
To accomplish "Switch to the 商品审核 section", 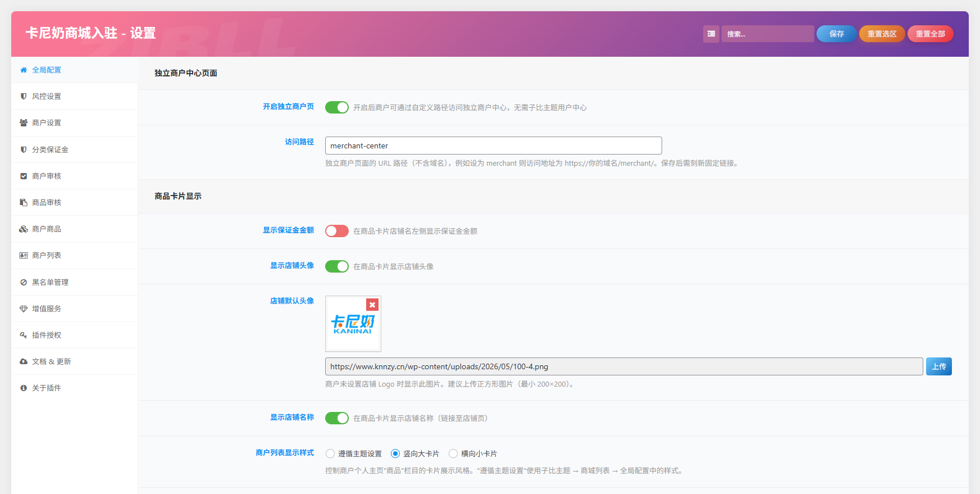I will (74, 203).
